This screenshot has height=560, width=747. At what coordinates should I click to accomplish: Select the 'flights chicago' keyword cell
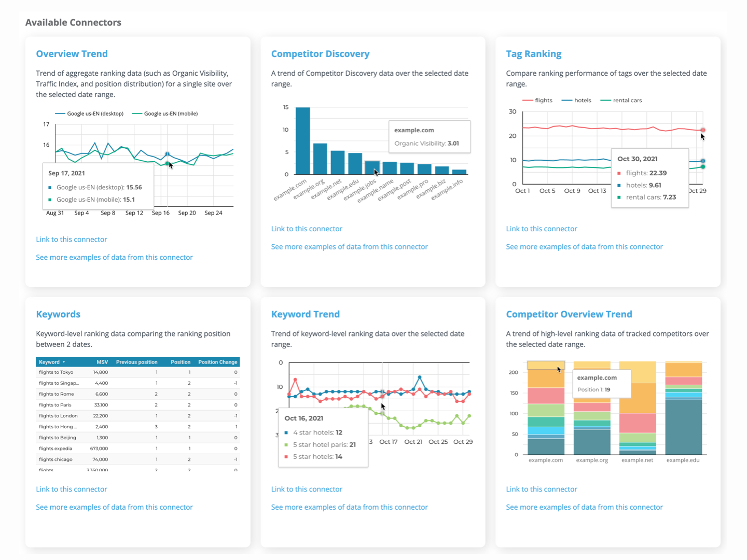[56, 459]
